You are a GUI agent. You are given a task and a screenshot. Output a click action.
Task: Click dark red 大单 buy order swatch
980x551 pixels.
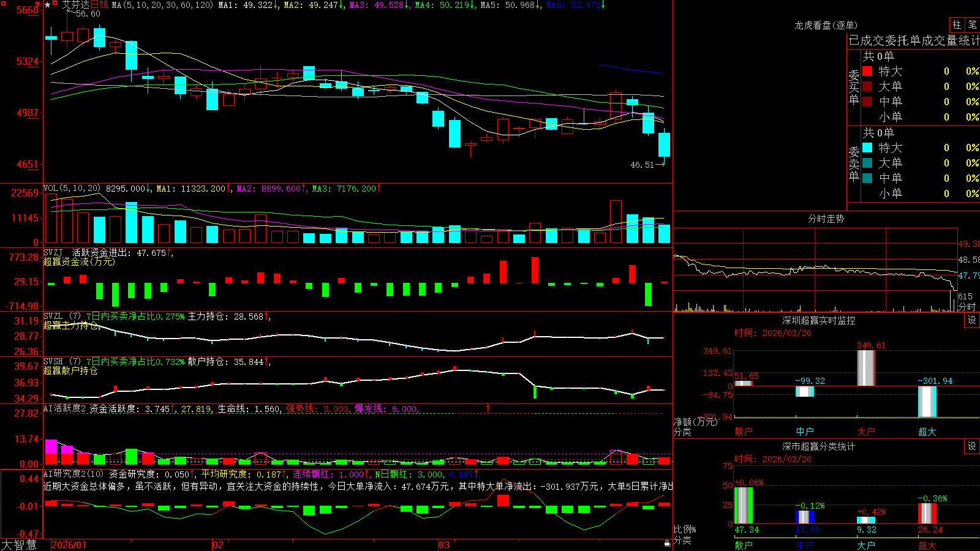(x=867, y=86)
